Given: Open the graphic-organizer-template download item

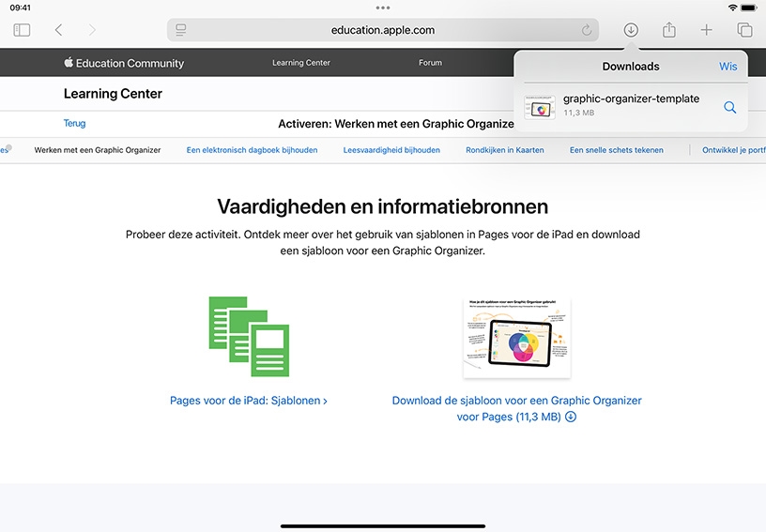Looking at the screenshot, I should pyautogui.click(x=631, y=107).
